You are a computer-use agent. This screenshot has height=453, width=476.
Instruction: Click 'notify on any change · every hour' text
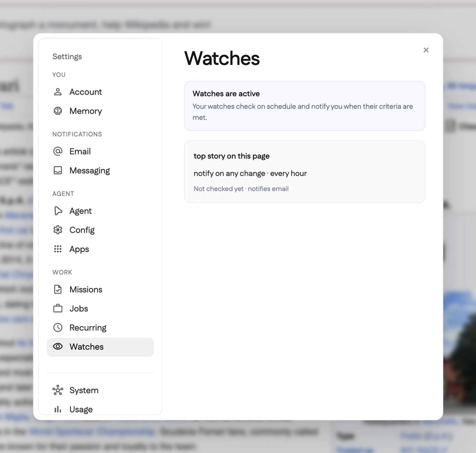point(250,174)
